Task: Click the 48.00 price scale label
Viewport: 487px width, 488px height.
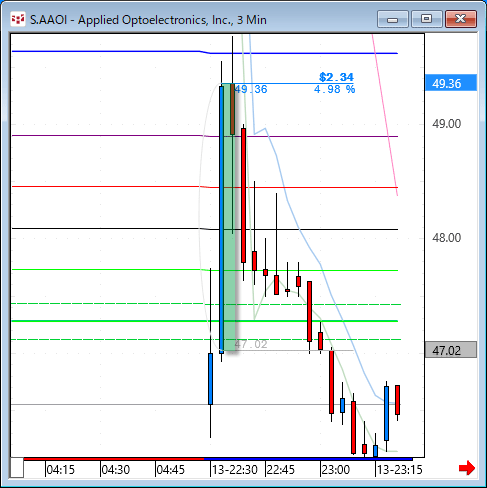Action: point(446,238)
